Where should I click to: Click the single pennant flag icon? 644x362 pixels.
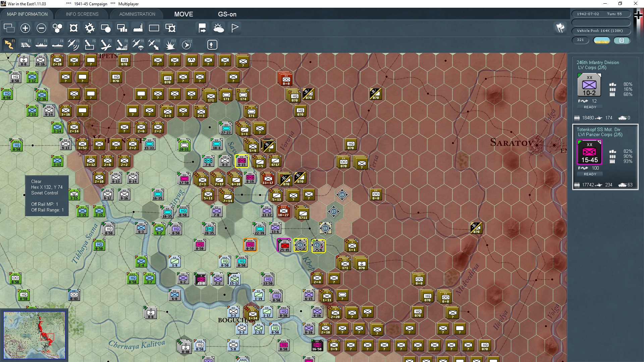235,28
